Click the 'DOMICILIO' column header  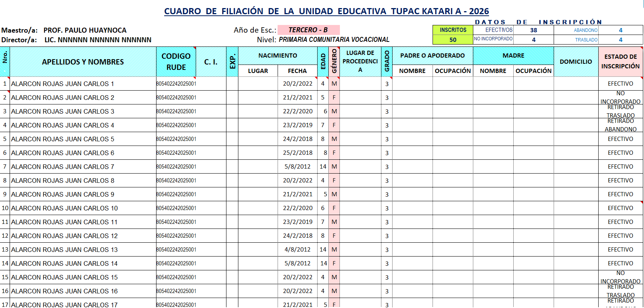576,62
